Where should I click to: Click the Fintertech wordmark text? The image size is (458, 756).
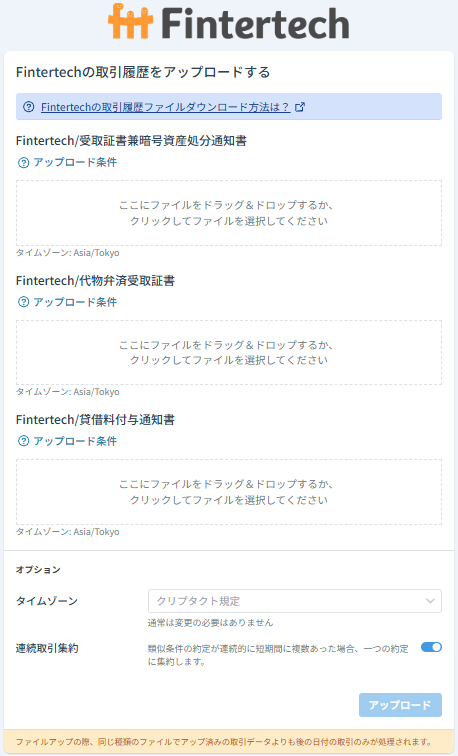click(x=255, y=23)
